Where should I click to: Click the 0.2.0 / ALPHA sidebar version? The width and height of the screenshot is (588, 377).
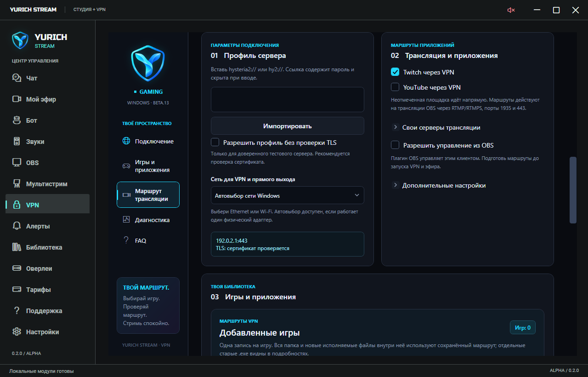[x=27, y=354]
